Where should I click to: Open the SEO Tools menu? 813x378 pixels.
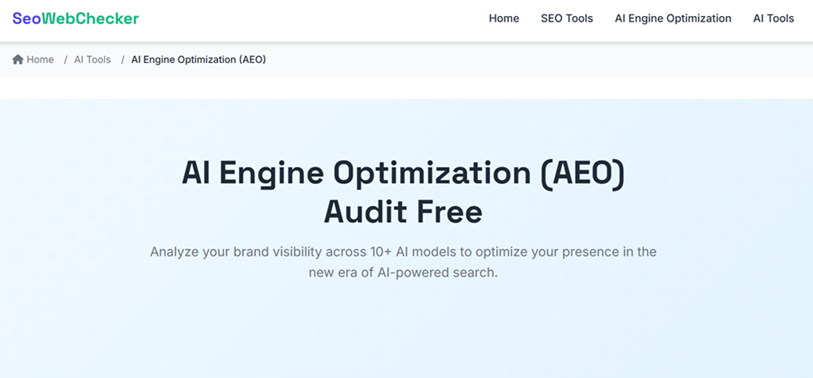[567, 19]
